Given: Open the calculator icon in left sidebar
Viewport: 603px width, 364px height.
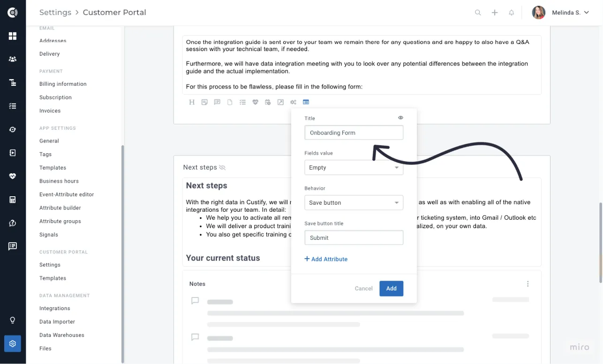Looking at the screenshot, I should tap(13, 200).
